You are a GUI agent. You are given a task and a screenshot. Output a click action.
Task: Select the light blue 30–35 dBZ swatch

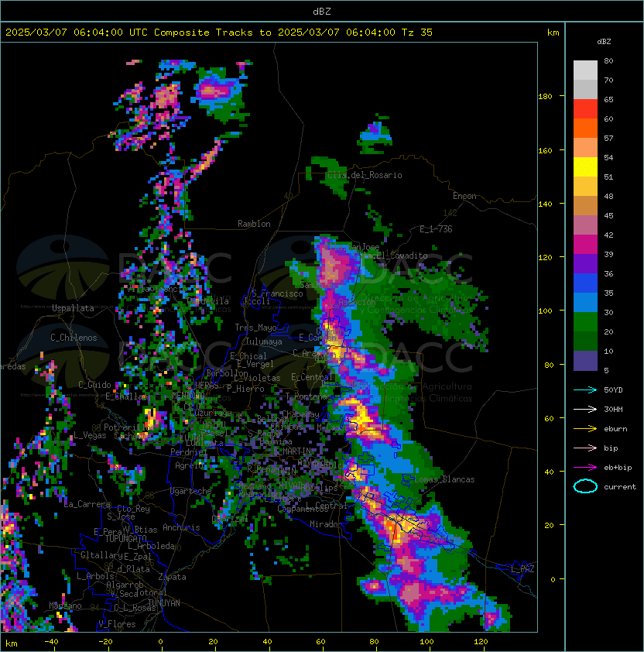click(585, 302)
